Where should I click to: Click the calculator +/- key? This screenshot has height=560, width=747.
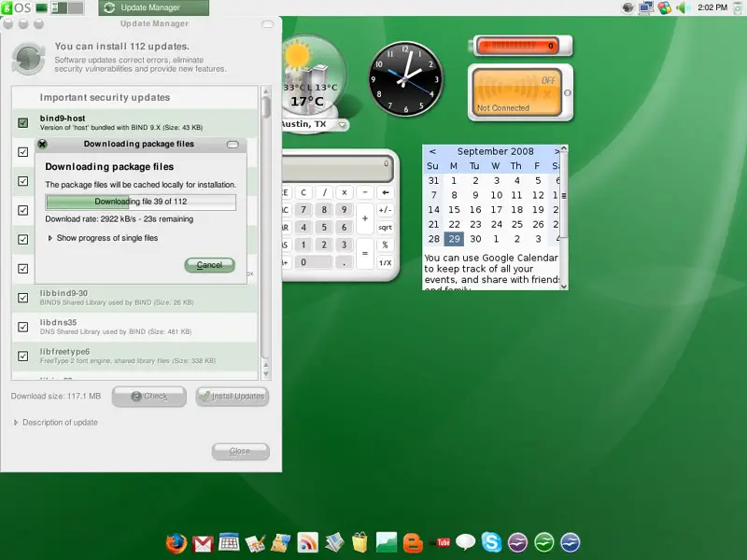point(386,209)
